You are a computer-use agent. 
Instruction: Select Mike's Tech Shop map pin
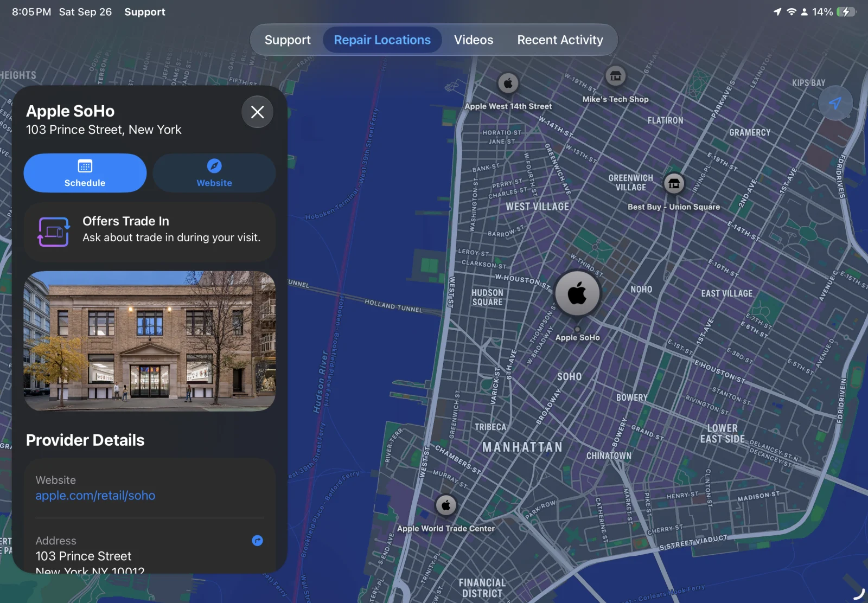[x=615, y=76]
